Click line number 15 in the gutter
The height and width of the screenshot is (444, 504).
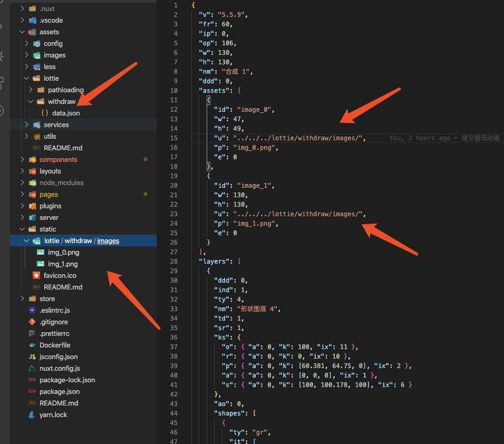click(173, 138)
